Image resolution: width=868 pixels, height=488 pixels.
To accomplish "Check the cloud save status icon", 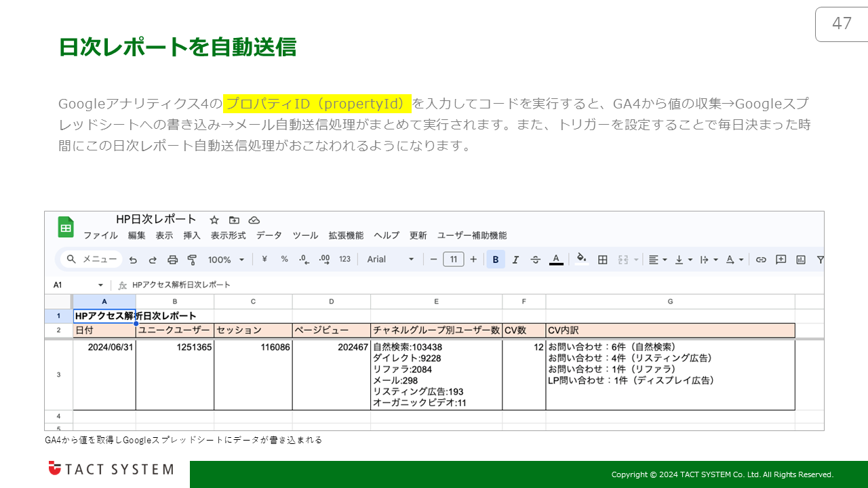I will point(254,220).
